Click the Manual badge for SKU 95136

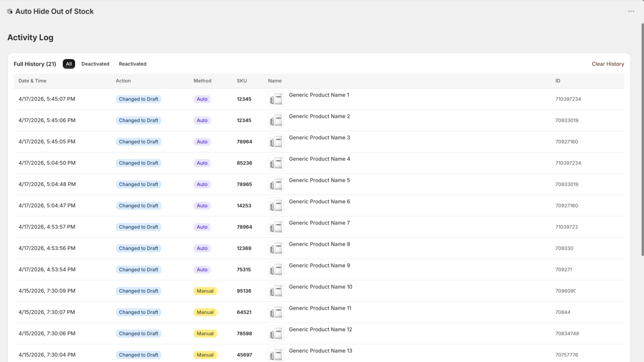tap(205, 291)
